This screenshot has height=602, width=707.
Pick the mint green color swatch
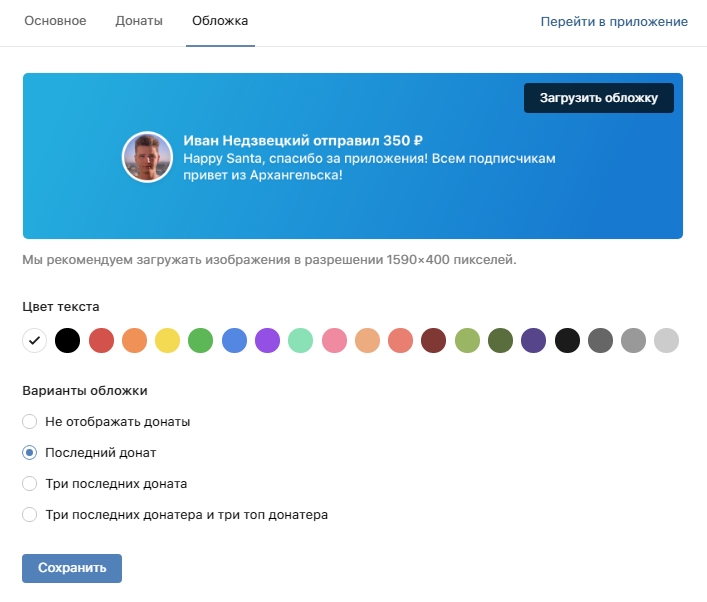click(x=300, y=340)
